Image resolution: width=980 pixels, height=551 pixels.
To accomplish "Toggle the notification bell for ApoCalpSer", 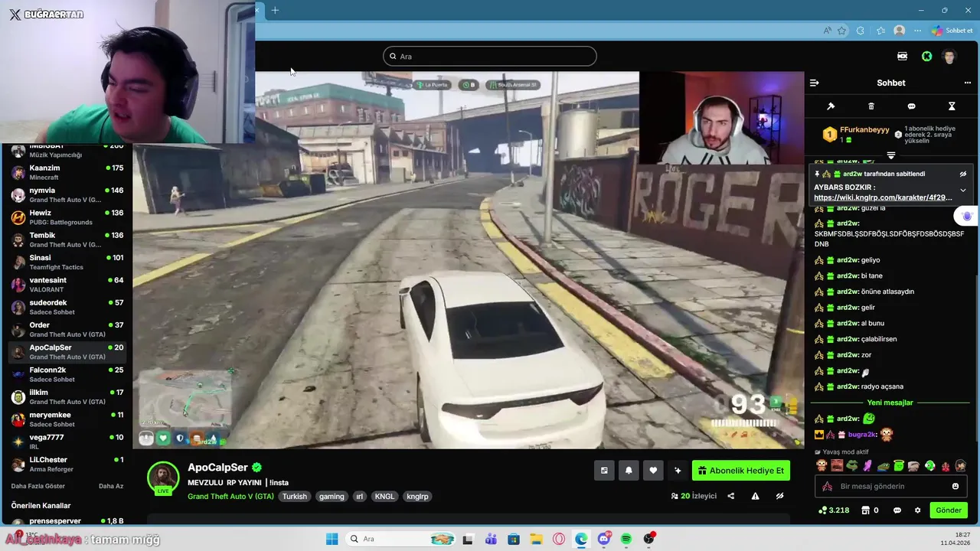I will point(629,471).
